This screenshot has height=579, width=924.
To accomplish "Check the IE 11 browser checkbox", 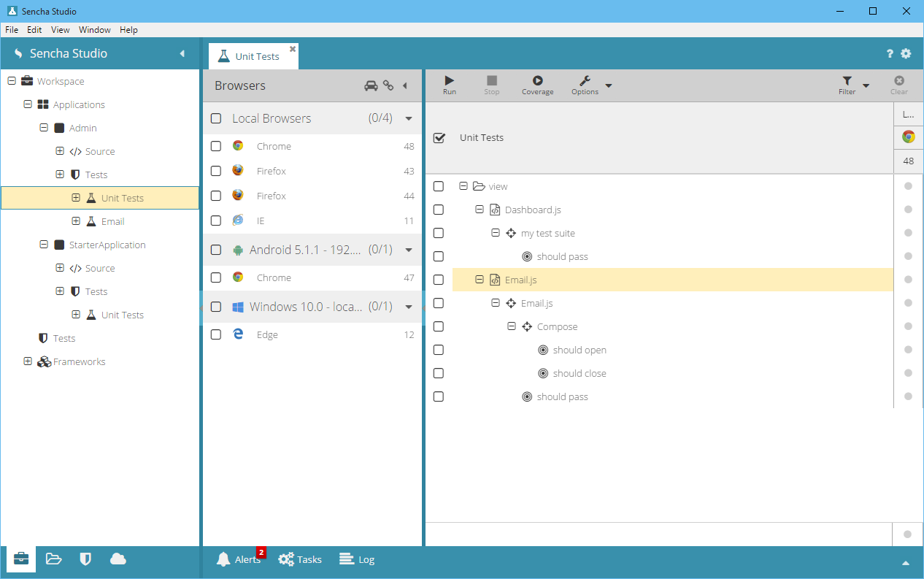I will 216,221.
